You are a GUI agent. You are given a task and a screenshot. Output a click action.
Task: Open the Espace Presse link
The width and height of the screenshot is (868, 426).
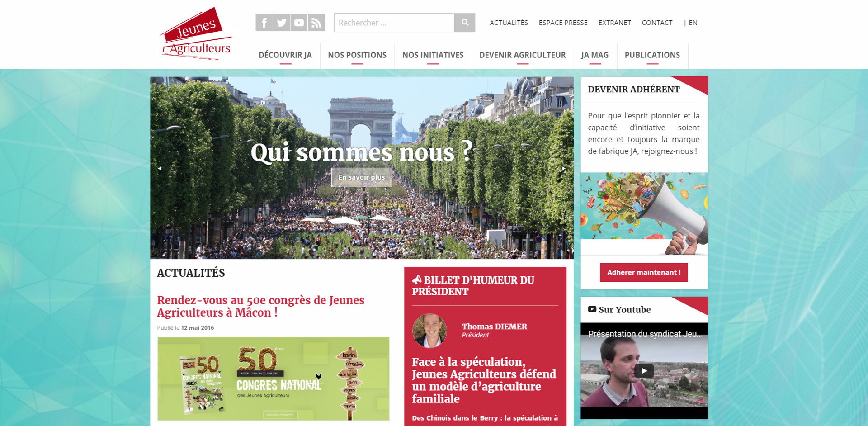pyautogui.click(x=563, y=23)
